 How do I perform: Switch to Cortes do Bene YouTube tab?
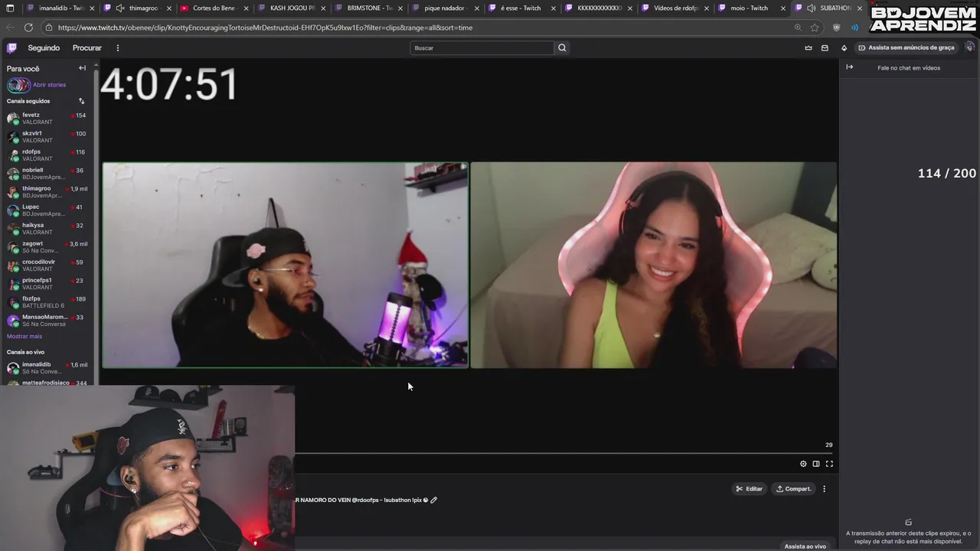[214, 8]
